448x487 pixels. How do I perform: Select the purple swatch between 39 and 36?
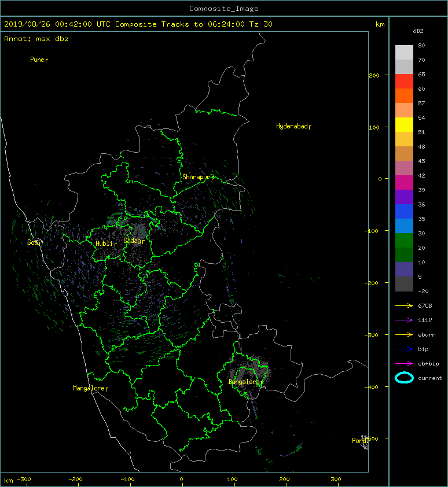tap(404, 197)
